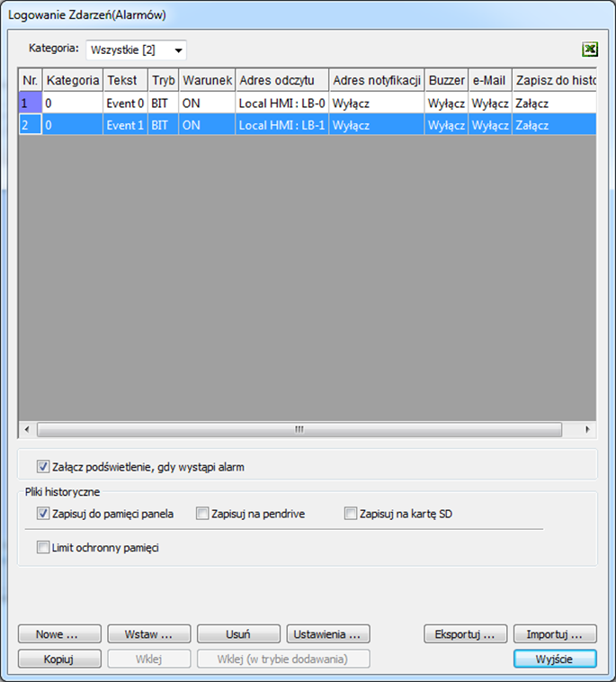Click the Importuj button
This screenshot has width=616, height=682.
tap(555, 634)
